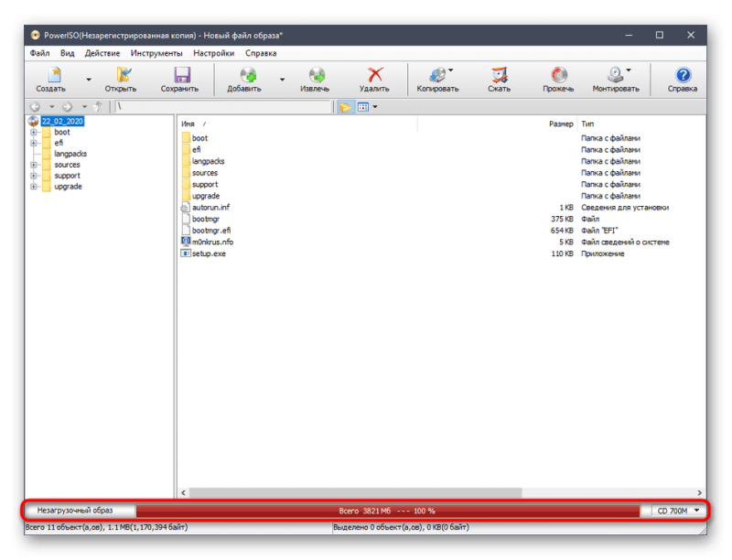
Task: Open the CD 700M media size dropdown
Action: (x=678, y=511)
